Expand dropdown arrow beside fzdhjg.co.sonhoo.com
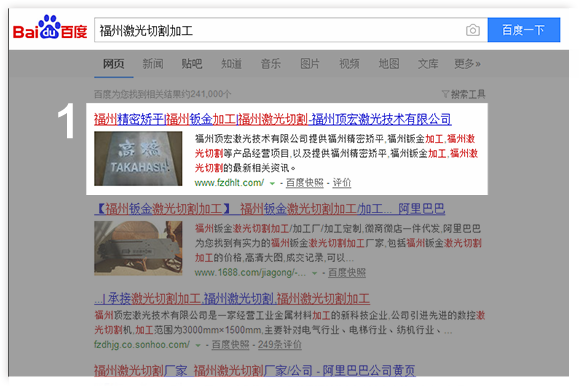Screen dimensions: 579x386 point(198,345)
